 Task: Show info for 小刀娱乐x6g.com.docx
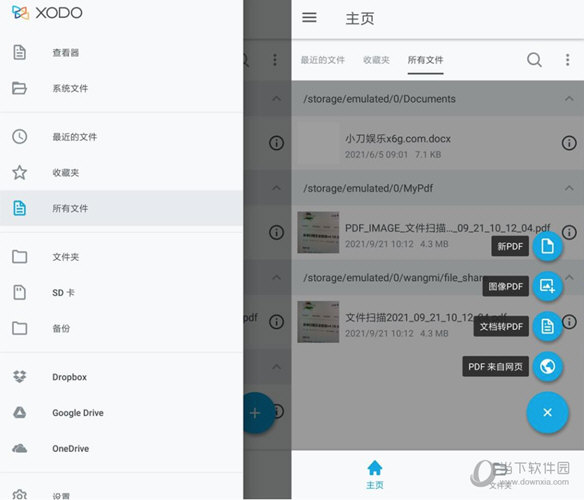click(569, 143)
